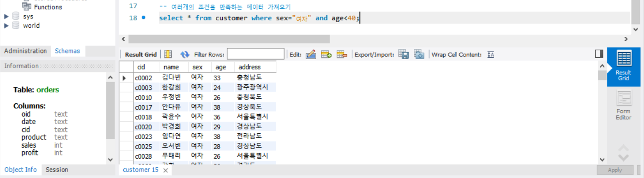This screenshot has width=644, height=178.
Task: Insert a new row in result grid
Action: coord(326,54)
